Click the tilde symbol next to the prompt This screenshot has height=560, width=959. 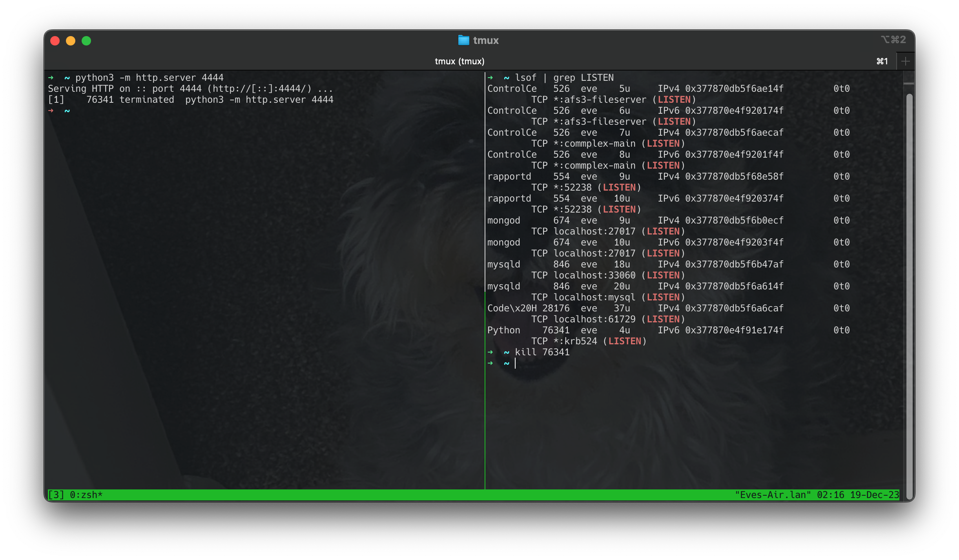point(67,111)
